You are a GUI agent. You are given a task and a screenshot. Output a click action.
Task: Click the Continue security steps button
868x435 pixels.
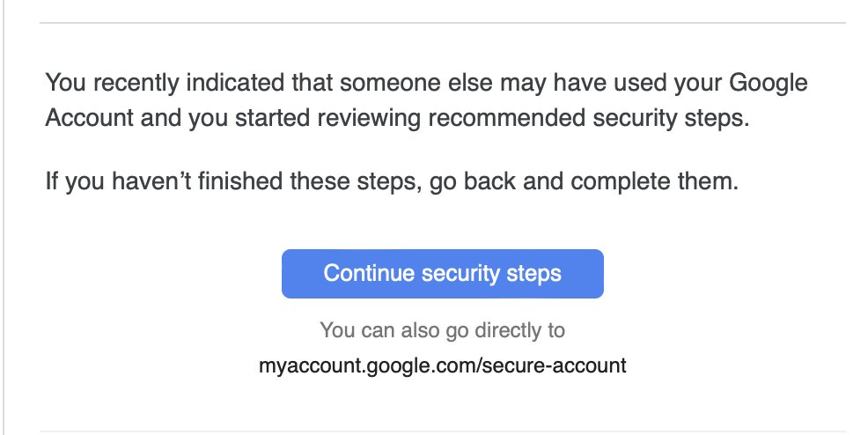click(442, 273)
